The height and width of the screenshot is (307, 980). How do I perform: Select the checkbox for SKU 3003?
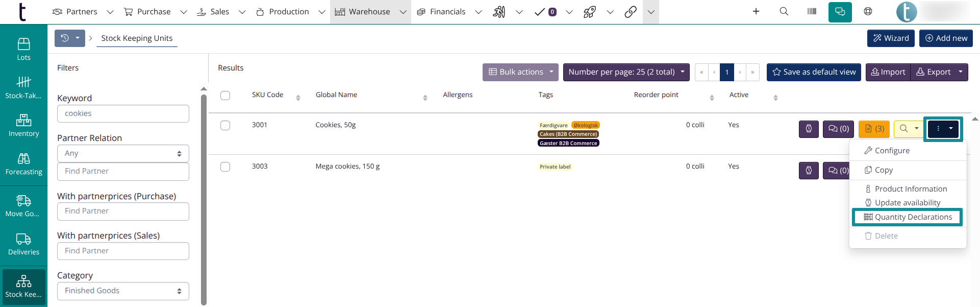[x=225, y=167]
